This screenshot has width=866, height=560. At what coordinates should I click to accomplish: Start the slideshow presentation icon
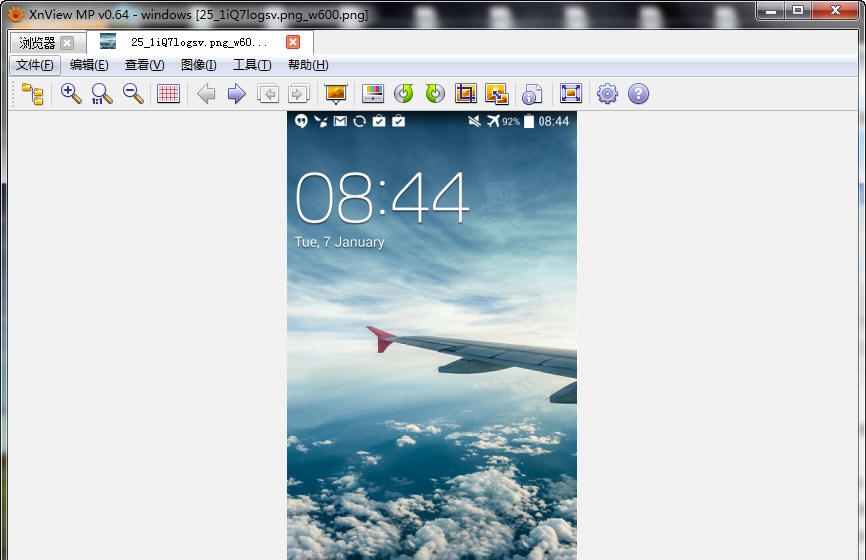click(336, 94)
